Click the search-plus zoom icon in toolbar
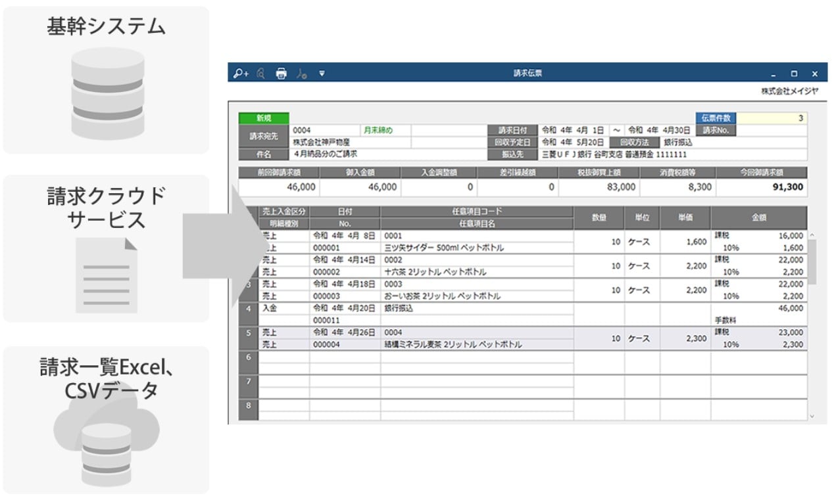 coord(241,74)
